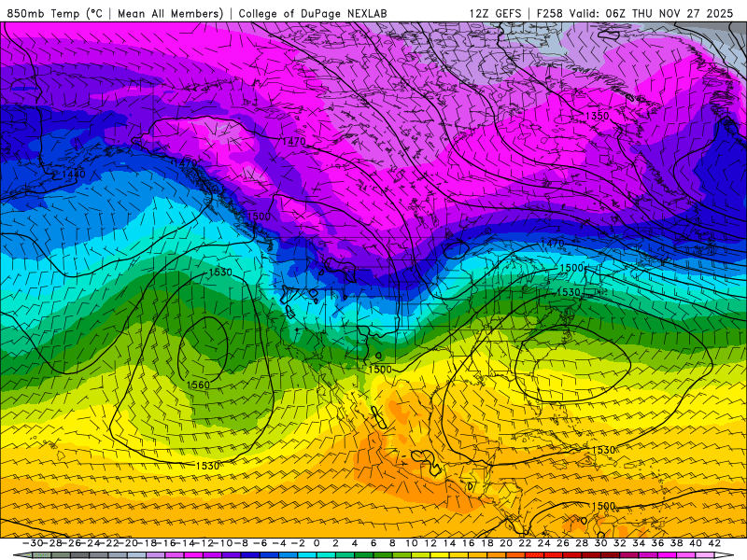Click the positive 26 legend value
This screenshot has height=560, width=747.
coord(563,543)
